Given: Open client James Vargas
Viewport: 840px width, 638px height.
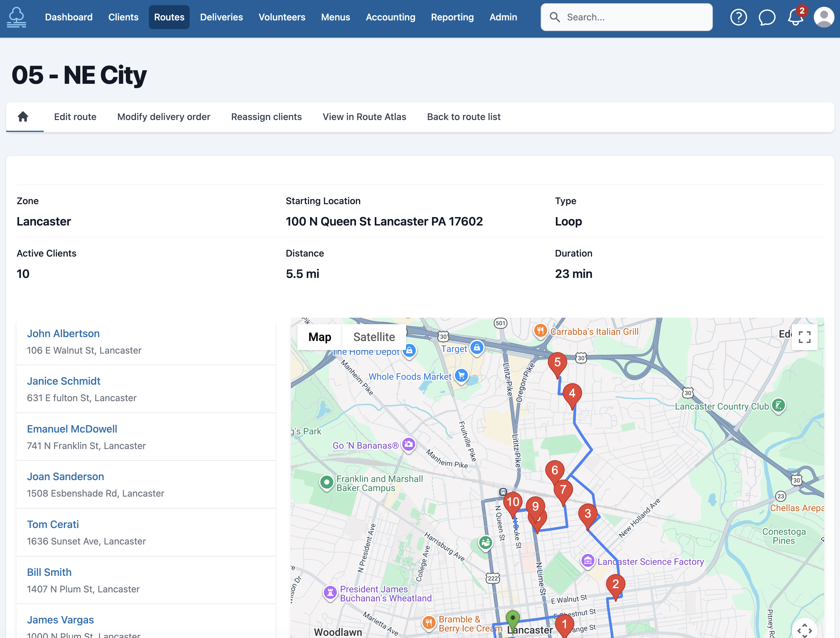Looking at the screenshot, I should (x=60, y=620).
